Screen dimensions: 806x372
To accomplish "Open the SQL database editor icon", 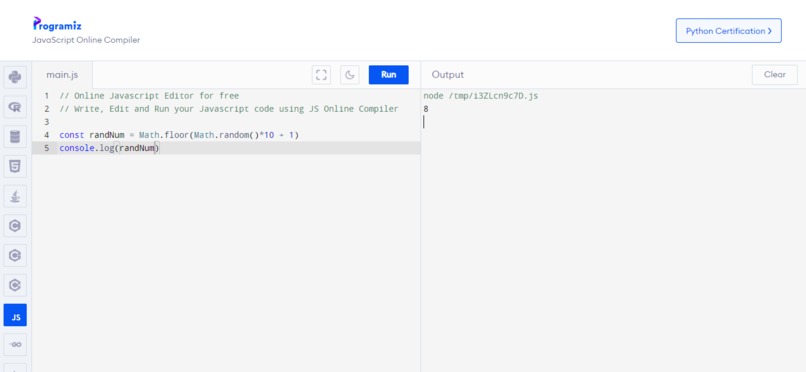I will (15, 137).
